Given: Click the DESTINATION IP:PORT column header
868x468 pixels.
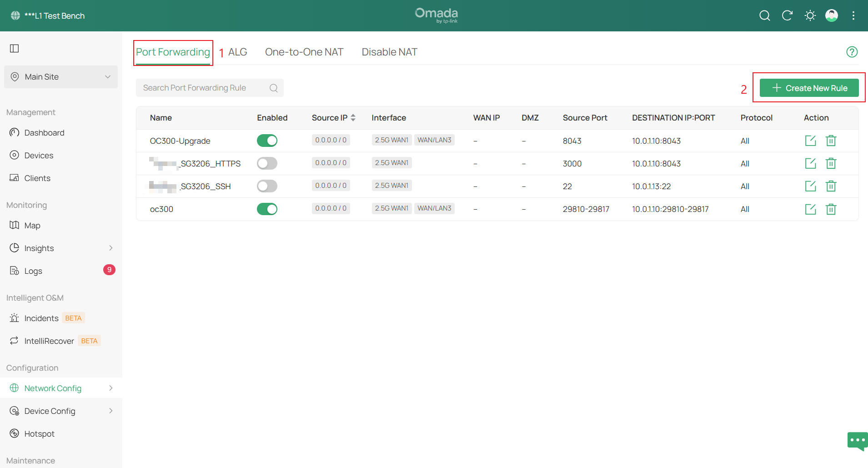Looking at the screenshot, I should tap(673, 118).
